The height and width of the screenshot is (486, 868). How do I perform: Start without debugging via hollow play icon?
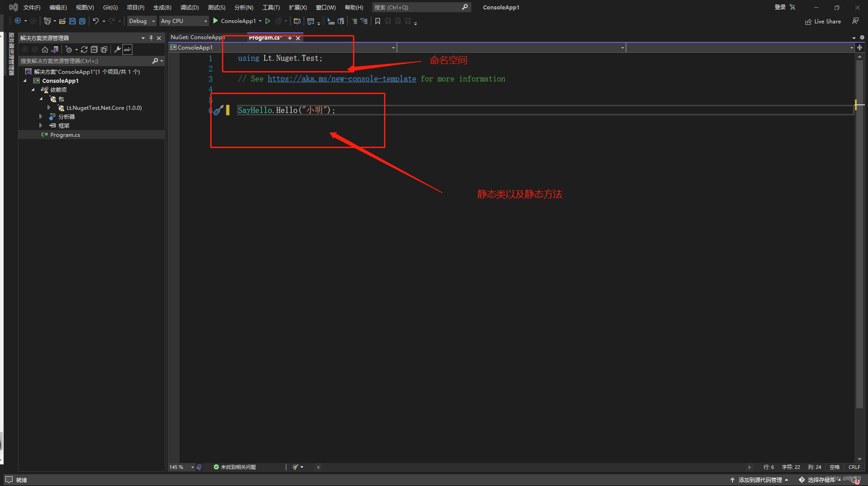point(268,21)
